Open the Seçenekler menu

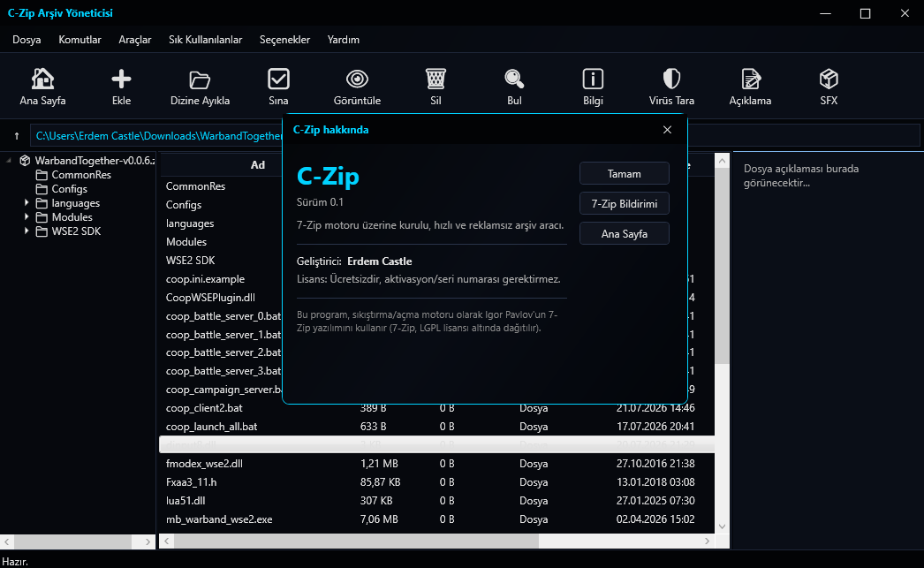click(284, 40)
